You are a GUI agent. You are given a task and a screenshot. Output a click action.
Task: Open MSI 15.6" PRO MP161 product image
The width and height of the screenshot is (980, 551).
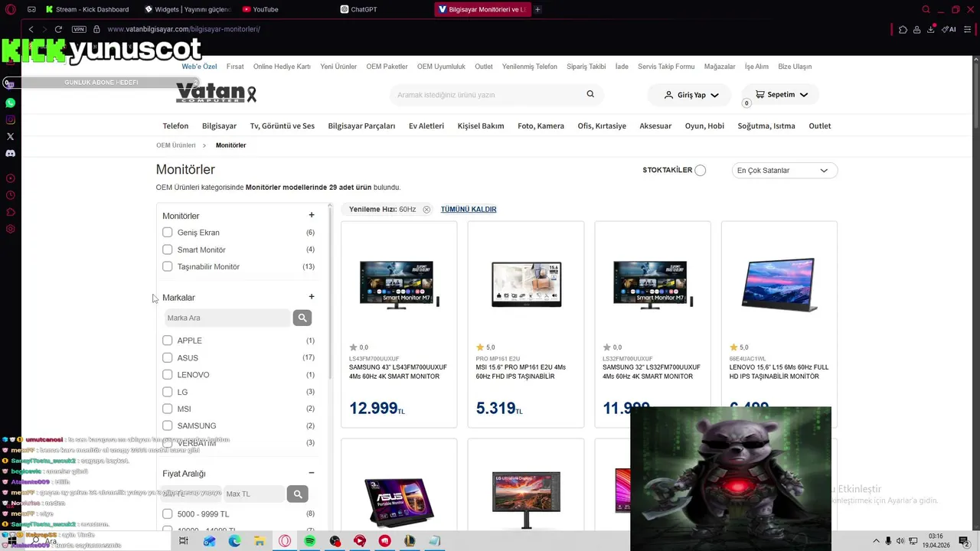pos(526,284)
